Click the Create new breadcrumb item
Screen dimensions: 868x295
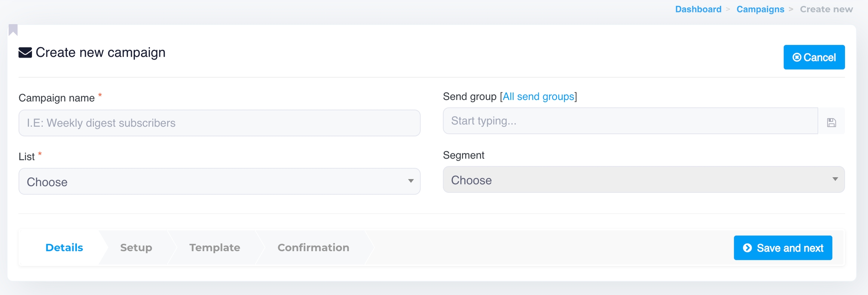(x=826, y=9)
